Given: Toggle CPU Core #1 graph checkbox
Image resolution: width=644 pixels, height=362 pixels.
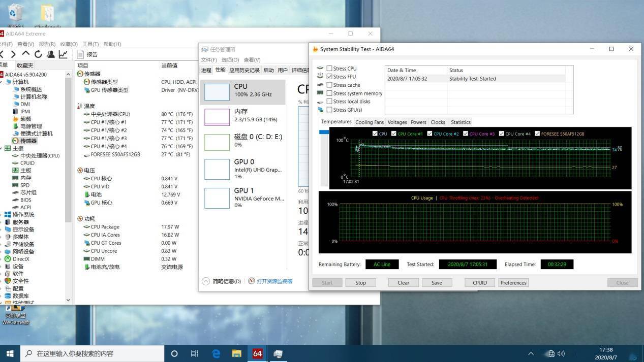Looking at the screenshot, I should click(x=393, y=134).
